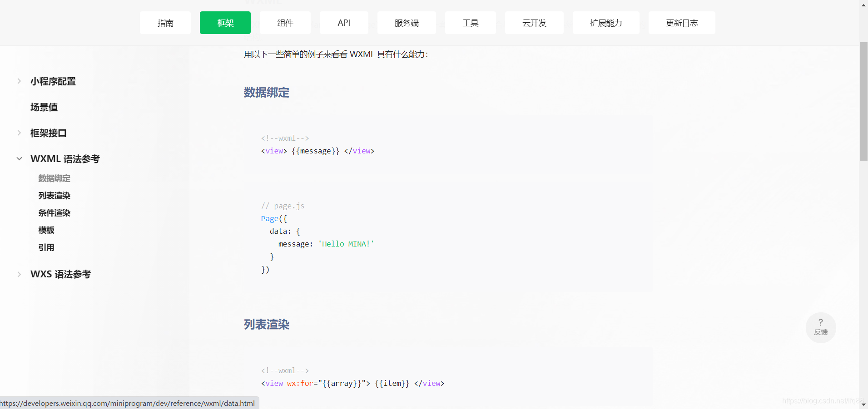Click the scrollbar up arrow
Viewport: 868px width, 409px height.
tap(863, 5)
